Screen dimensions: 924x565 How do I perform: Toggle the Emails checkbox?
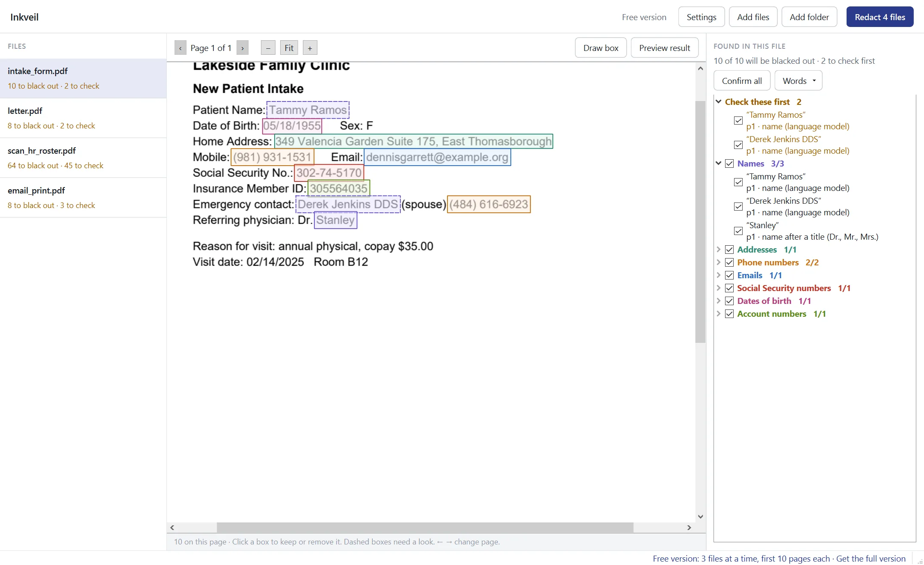pyautogui.click(x=730, y=275)
